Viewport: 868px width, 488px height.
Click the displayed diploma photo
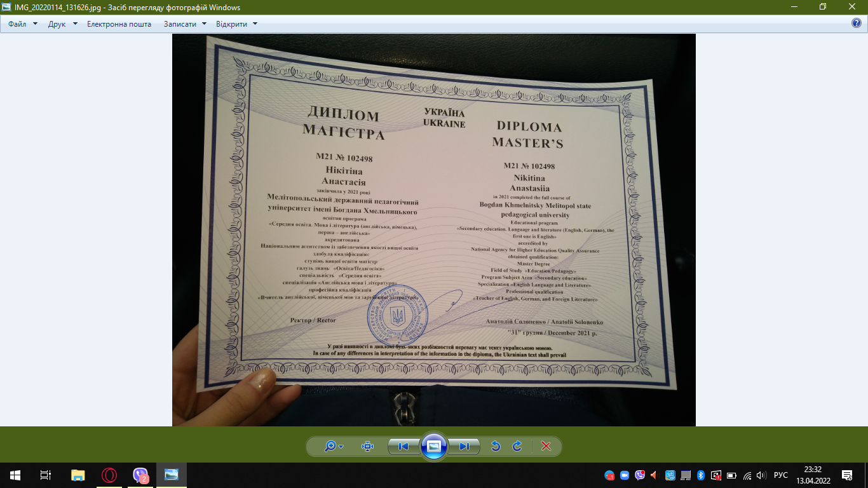tap(434, 230)
